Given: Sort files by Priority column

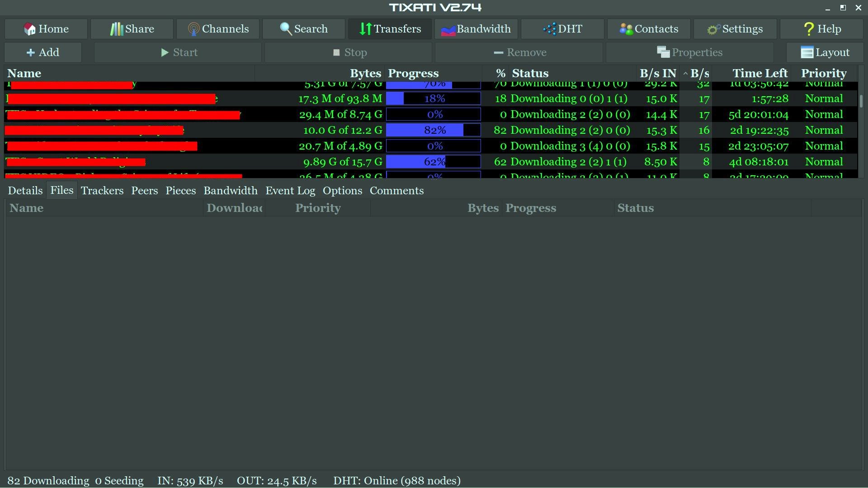Looking at the screenshot, I should (x=318, y=208).
